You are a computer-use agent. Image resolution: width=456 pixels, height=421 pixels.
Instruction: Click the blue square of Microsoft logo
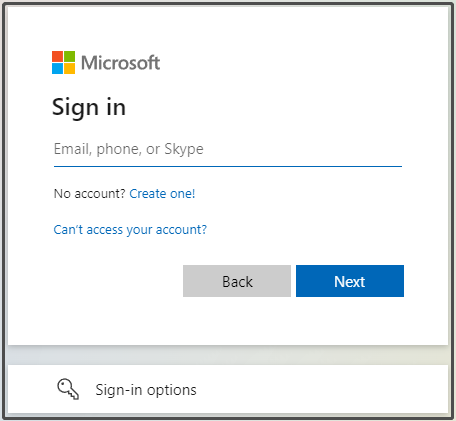[57, 68]
